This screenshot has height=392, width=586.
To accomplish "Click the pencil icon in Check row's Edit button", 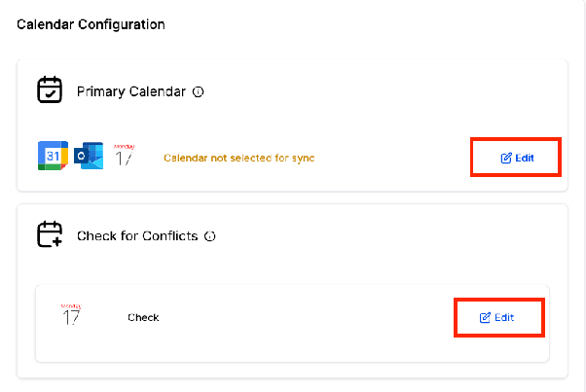I will [x=485, y=318].
